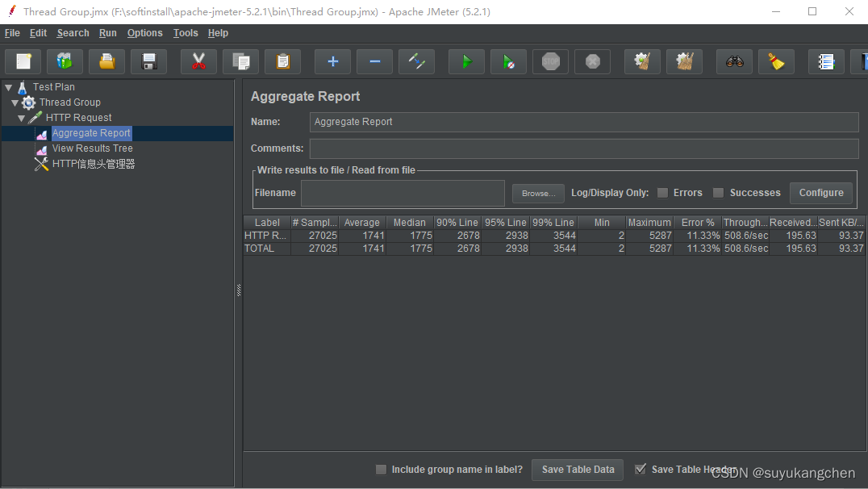
Task: Open the Templates icon in toolbar
Action: [65, 61]
